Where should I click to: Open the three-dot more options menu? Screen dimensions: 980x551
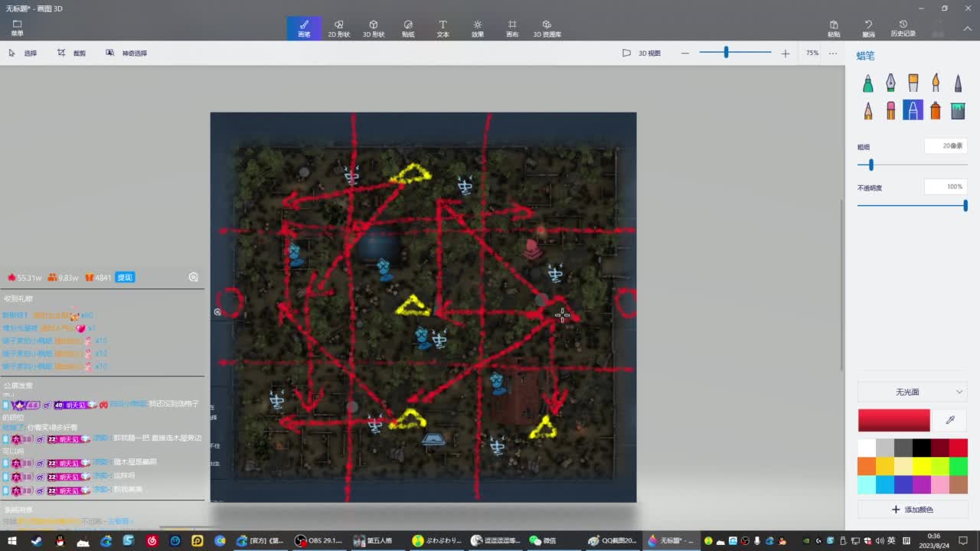833,53
